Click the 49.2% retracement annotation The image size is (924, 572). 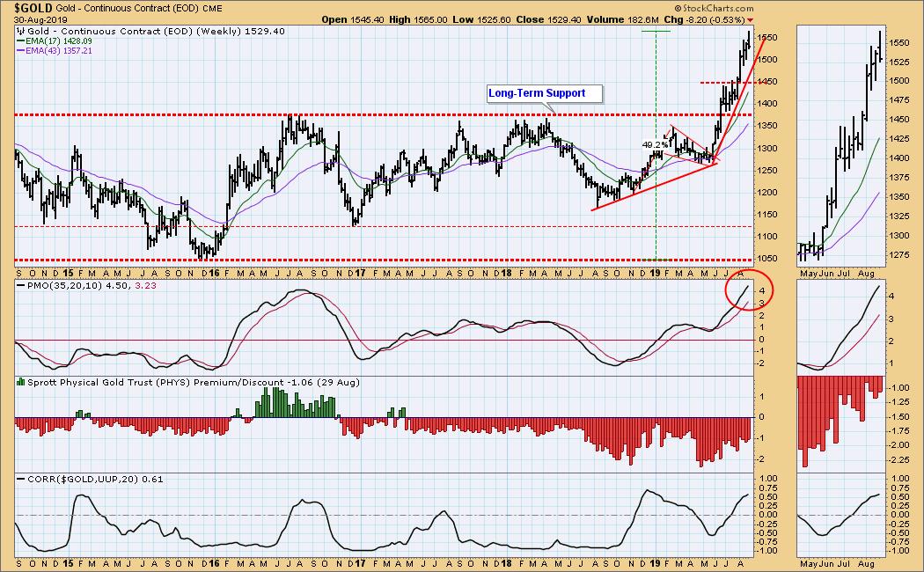(656, 144)
